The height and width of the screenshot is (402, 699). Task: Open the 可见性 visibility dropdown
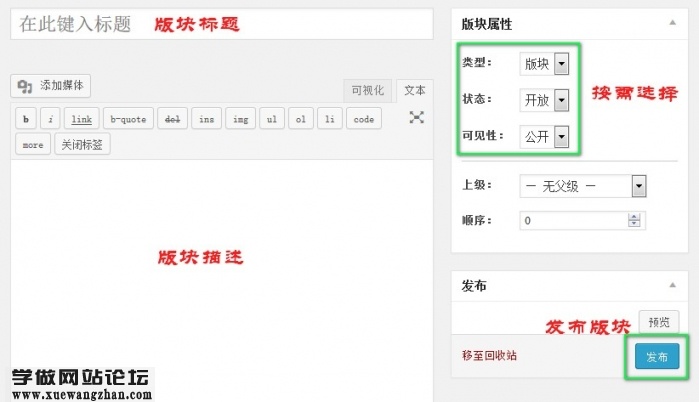544,136
